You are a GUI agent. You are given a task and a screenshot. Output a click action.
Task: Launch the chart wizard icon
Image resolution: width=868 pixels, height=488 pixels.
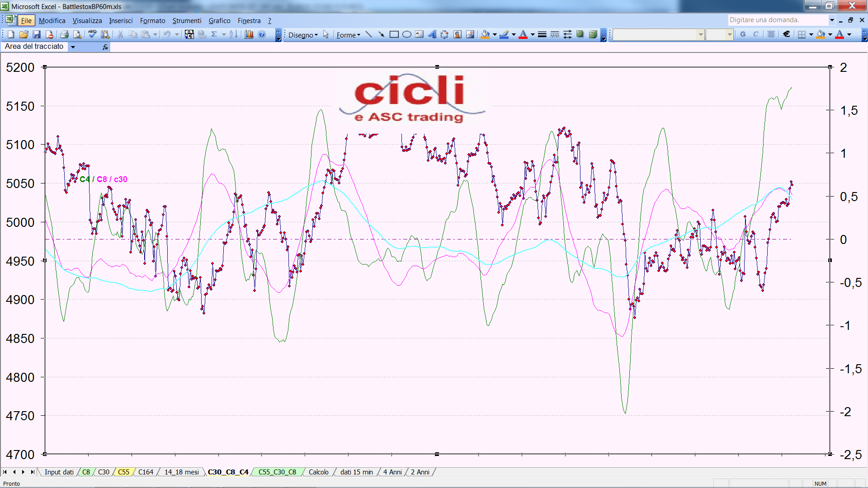pyautogui.click(x=249, y=34)
